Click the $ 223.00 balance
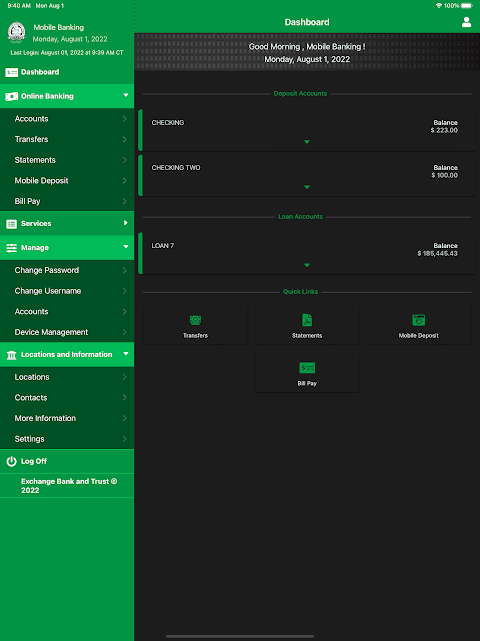 444,130
